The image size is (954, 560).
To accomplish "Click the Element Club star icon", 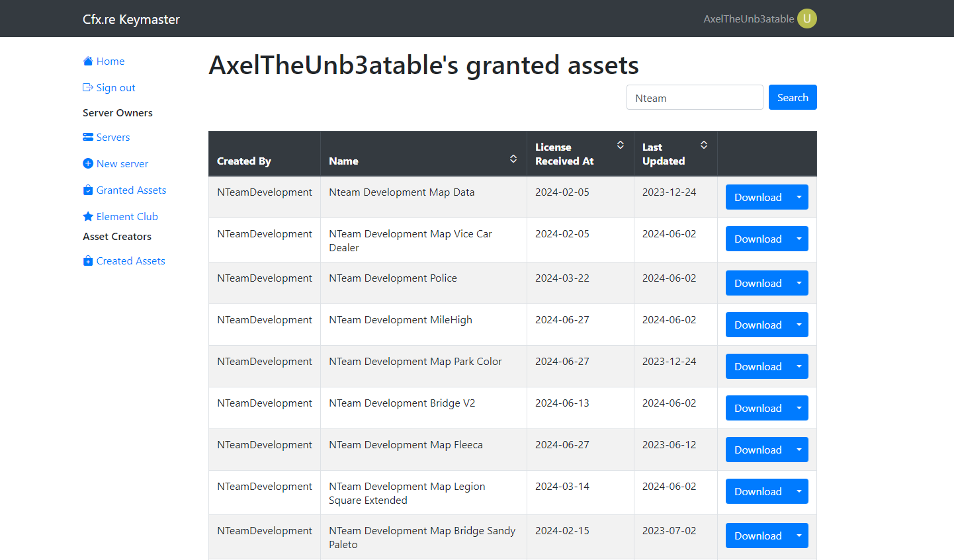I will coord(88,217).
